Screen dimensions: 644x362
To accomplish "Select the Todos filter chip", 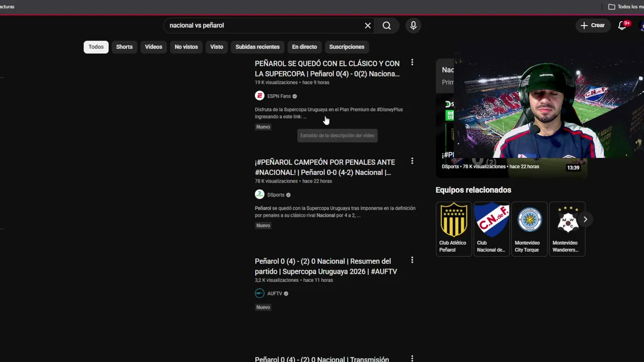I will pyautogui.click(x=96, y=47).
